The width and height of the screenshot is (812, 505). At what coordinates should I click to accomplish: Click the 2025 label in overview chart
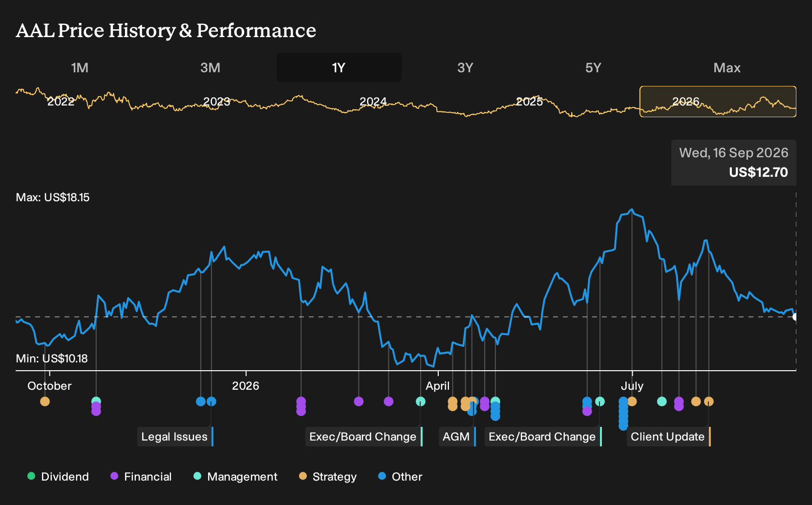[x=530, y=102]
